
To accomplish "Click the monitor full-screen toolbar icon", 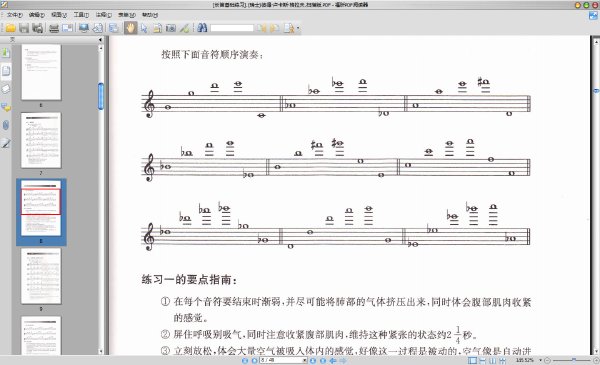I will 84,28.
